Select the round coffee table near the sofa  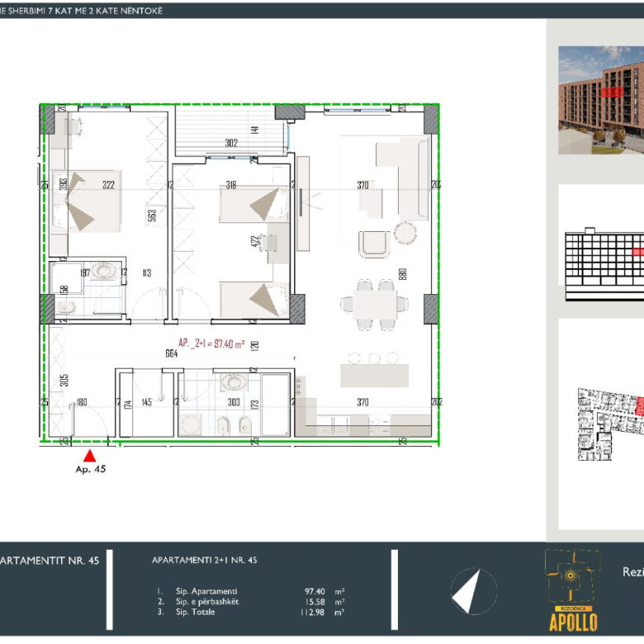click(x=405, y=234)
